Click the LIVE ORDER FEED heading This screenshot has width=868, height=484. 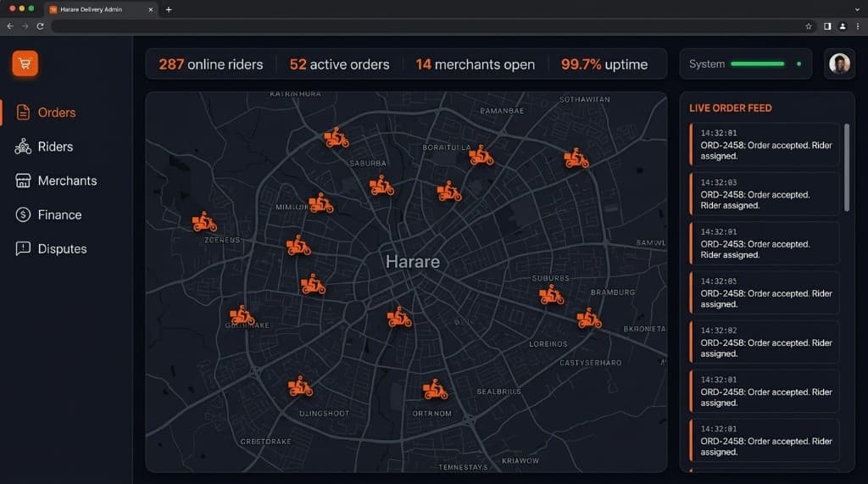point(730,108)
